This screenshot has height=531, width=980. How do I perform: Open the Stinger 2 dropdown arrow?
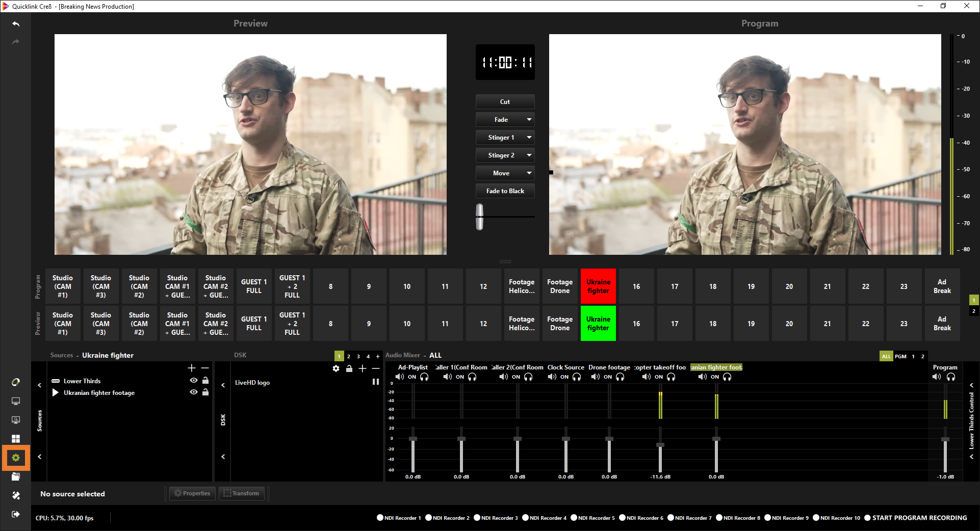click(529, 155)
